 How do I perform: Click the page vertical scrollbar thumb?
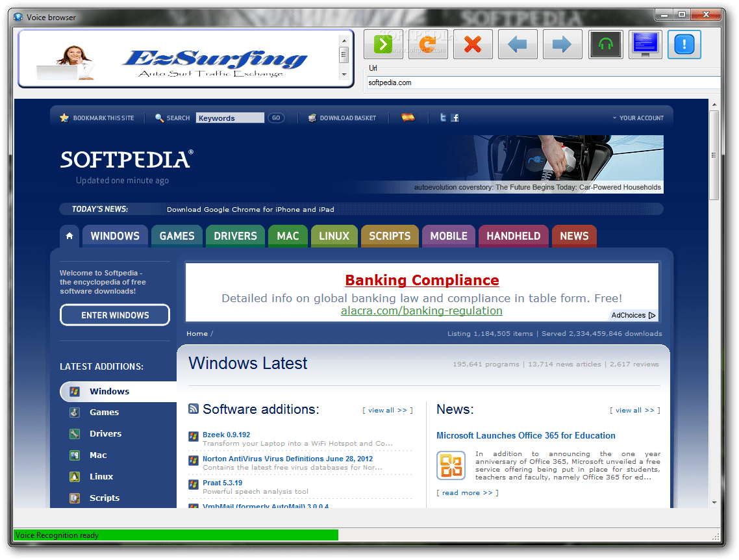tap(714, 155)
